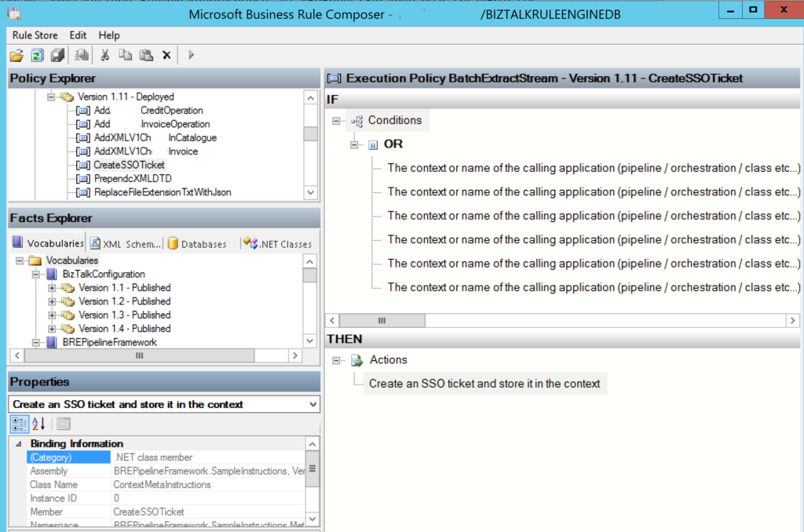Image resolution: width=804 pixels, height=532 pixels.
Task: Click the rule icon beside CreateSSOTicket
Action: (x=82, y=165)
